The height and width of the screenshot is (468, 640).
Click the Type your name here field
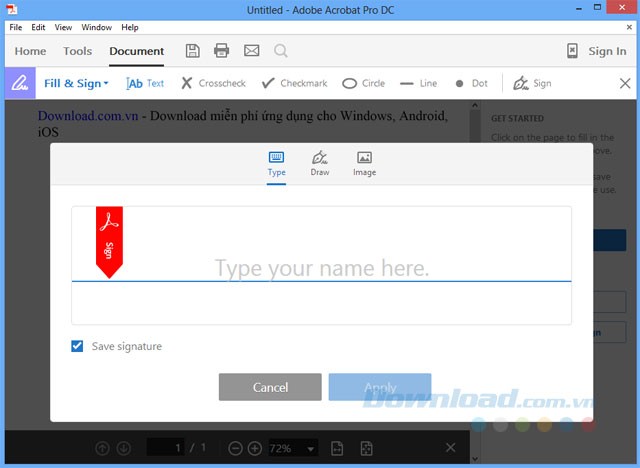tap(322, 268)
